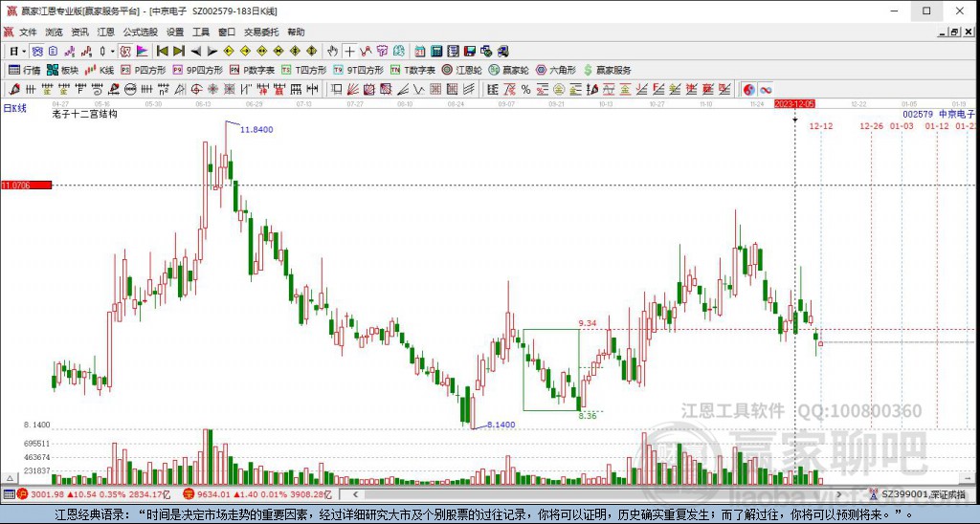Open 行情 quotes view
Image resolution: width=980 pixels, height=524 pixels.
coord(24,70)
